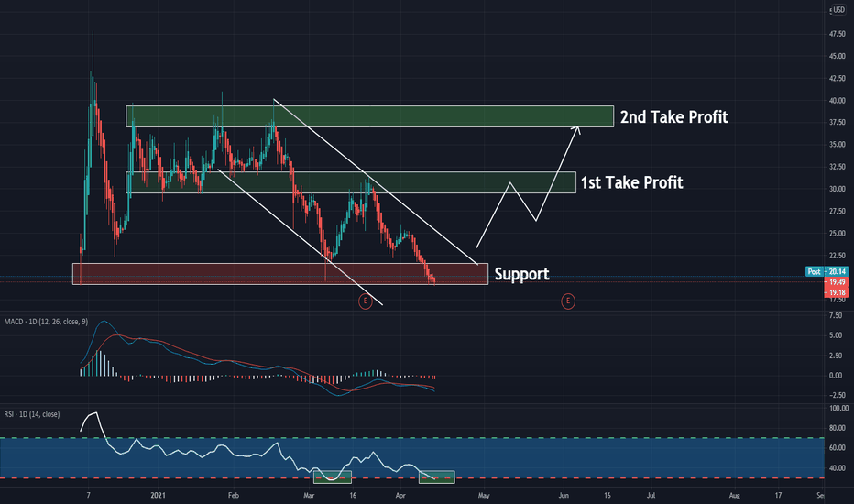The image size is (854, 504).
Task: Click the 0.00 value on the MACD scale
Action: (836, 376)
